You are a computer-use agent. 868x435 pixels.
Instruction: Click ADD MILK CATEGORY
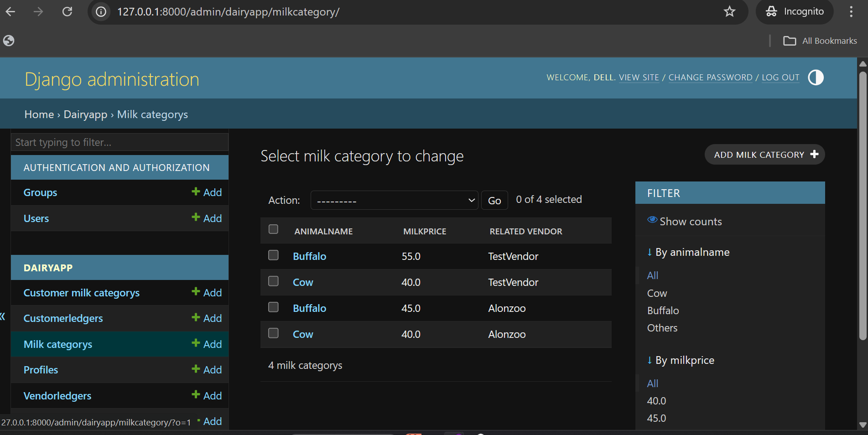(x=764, y=154)
